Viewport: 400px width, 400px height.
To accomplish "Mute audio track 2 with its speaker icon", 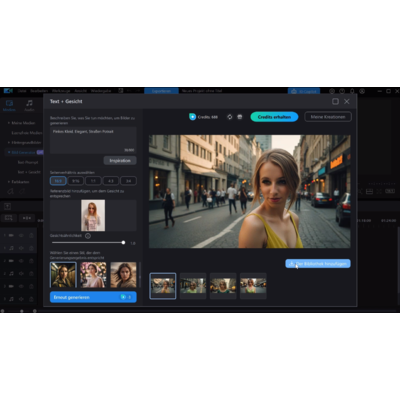I will [21, 273].
